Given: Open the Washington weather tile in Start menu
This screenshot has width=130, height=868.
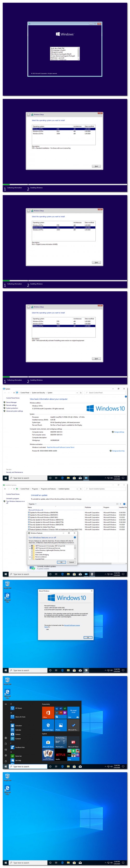Looking at the screenshot, I should (60, 742).
